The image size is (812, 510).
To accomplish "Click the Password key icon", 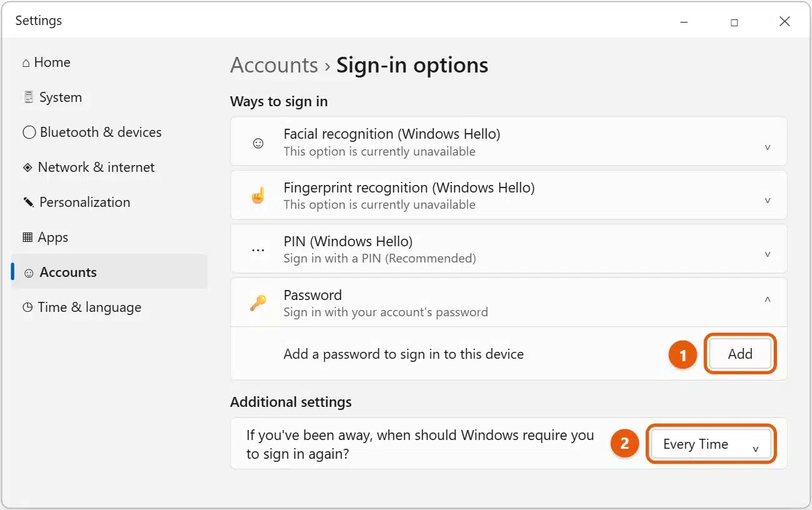I will tap(258, 303).
